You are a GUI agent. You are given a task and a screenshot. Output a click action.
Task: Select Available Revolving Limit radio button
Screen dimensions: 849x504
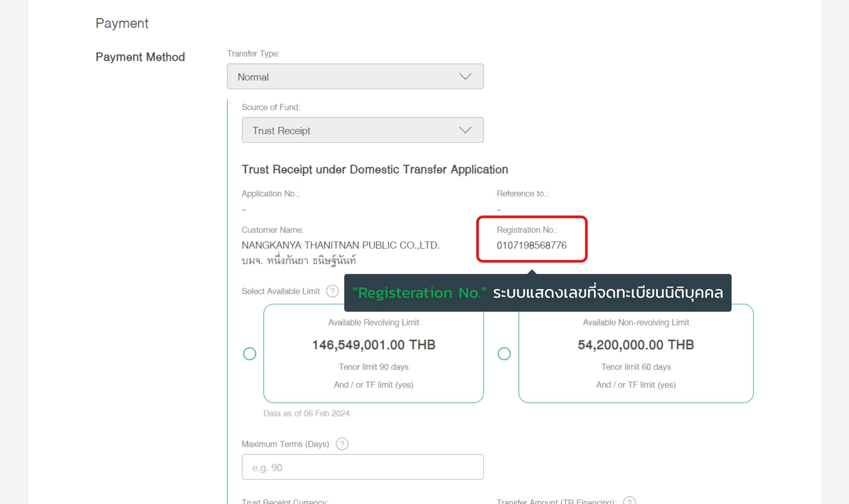250,353
